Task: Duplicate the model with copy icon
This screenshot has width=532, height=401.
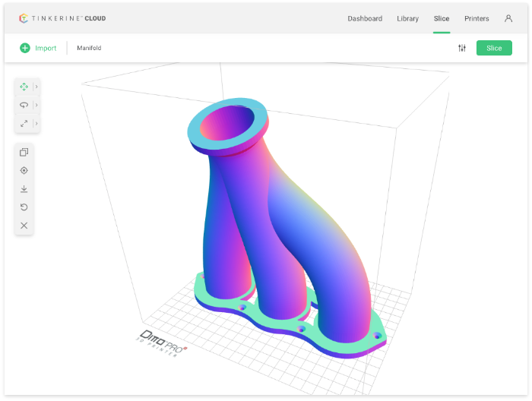Action: 24,152
